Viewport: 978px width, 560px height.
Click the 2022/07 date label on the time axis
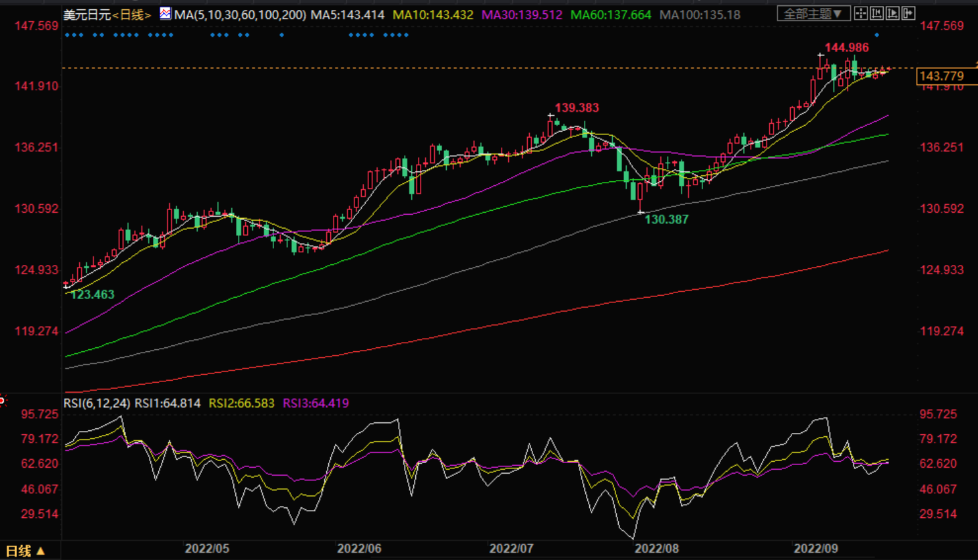point(511,549)
